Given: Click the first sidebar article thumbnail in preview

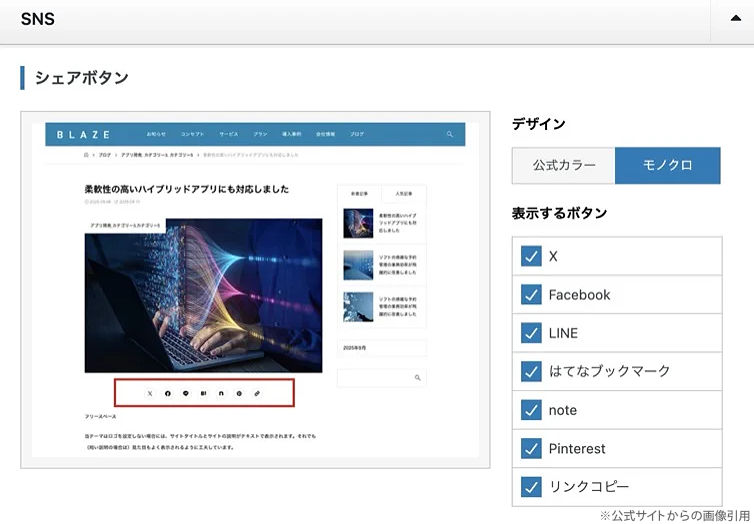Looking at the screenshot, I should 358,223.
